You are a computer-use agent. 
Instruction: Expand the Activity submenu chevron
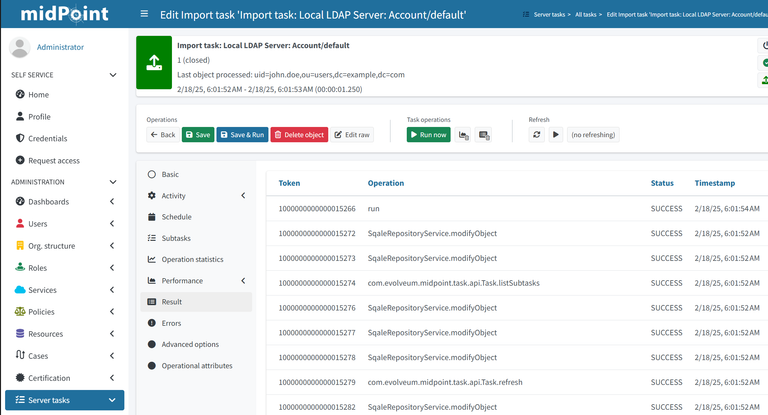pyautogui.click(x=243, y=195)
